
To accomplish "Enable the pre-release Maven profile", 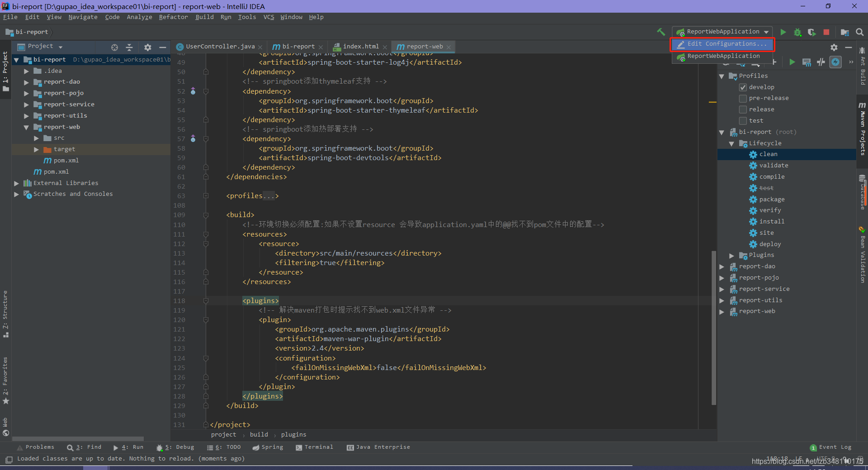I will [743, 98].
